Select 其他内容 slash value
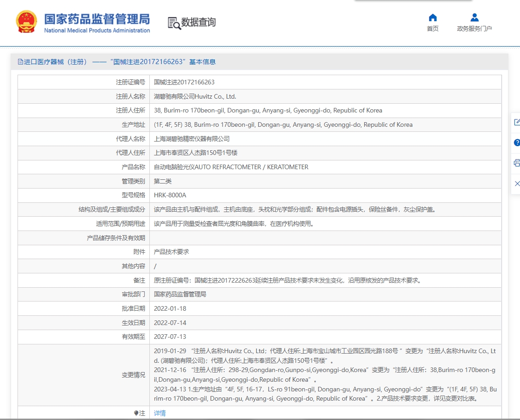The image size is (520, 420). (x=155, y=266)
